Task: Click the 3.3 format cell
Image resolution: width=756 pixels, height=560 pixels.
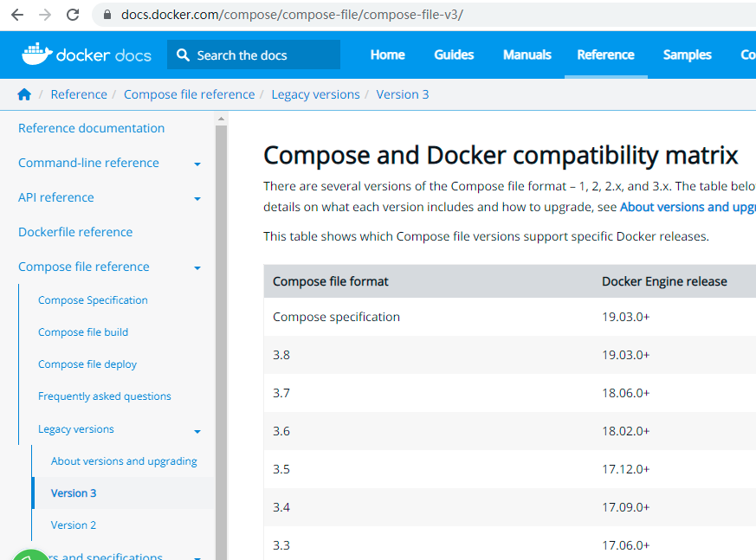Action: (x=281, y=545)
